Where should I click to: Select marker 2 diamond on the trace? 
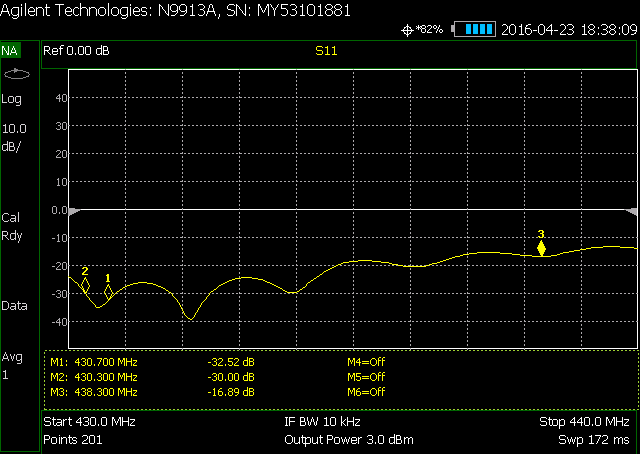click(85, 285)
